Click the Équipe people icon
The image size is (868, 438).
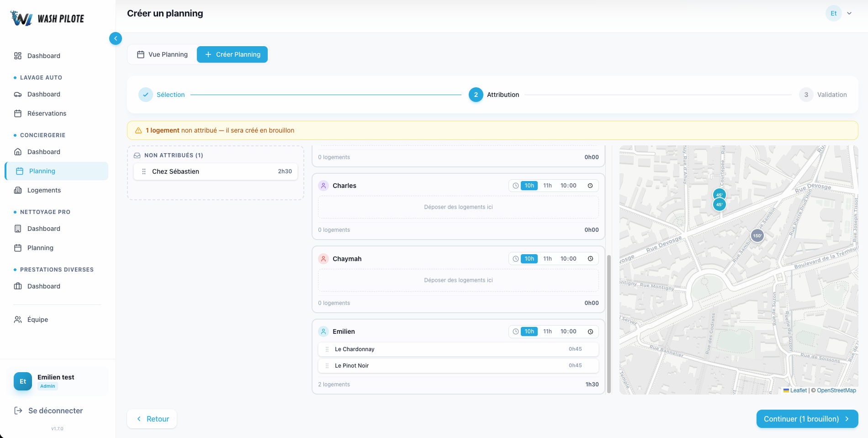[x=17, y=319]
